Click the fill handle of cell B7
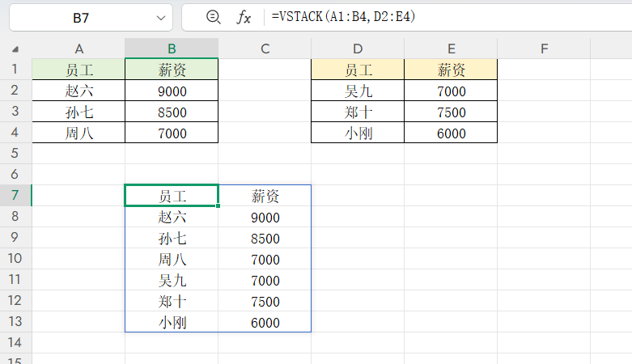The image size is (632, 364). pyautogui.click(x=218, y=206)
